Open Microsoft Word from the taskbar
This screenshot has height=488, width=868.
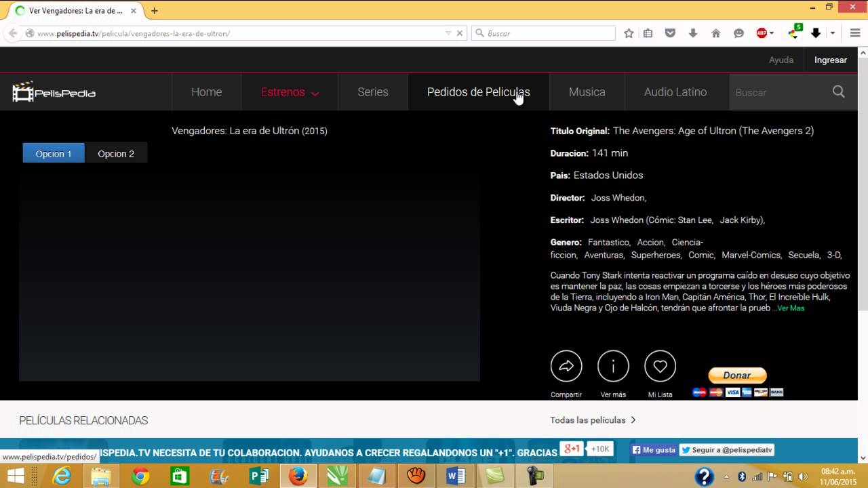456,476
